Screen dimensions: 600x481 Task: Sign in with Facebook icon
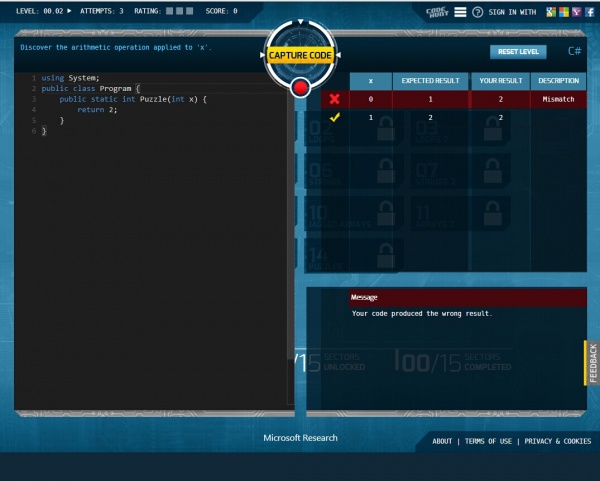pyautogui.click(x=590, y=12)
